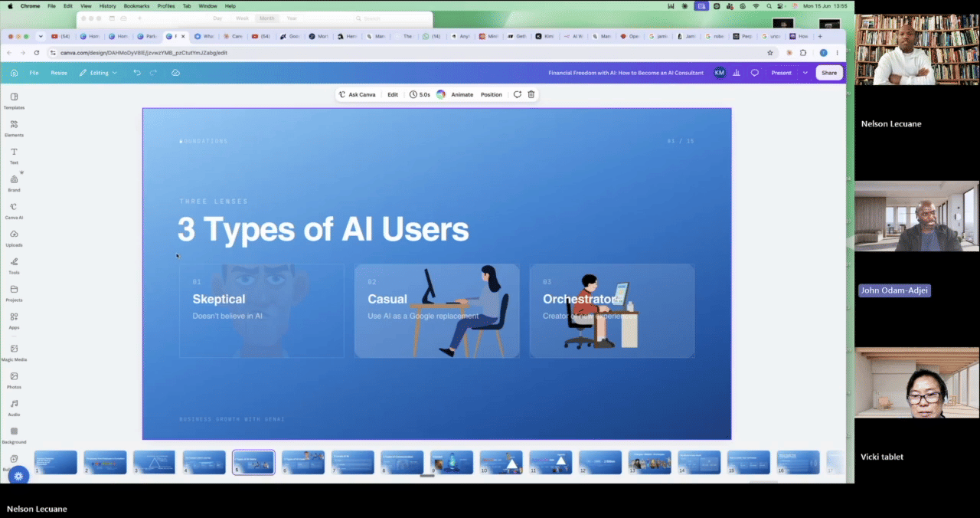Redo the last undone edit

[153, 73]
